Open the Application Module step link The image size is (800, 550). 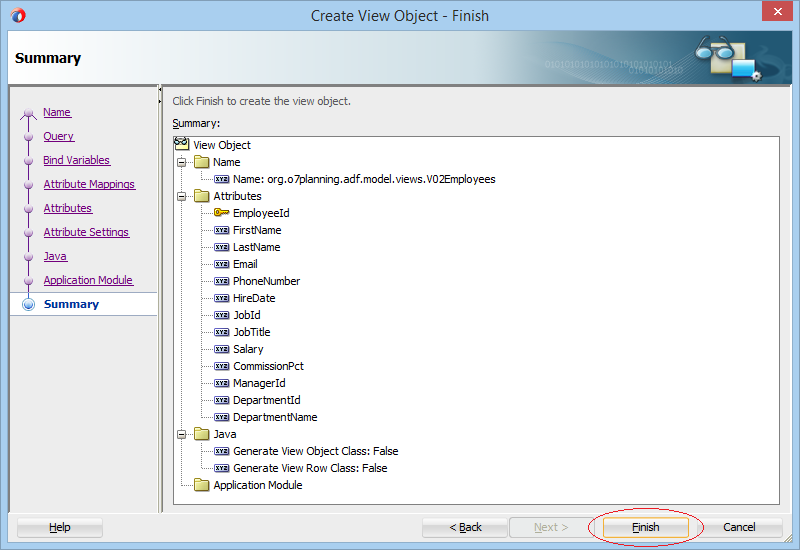(x=88, y=280)
